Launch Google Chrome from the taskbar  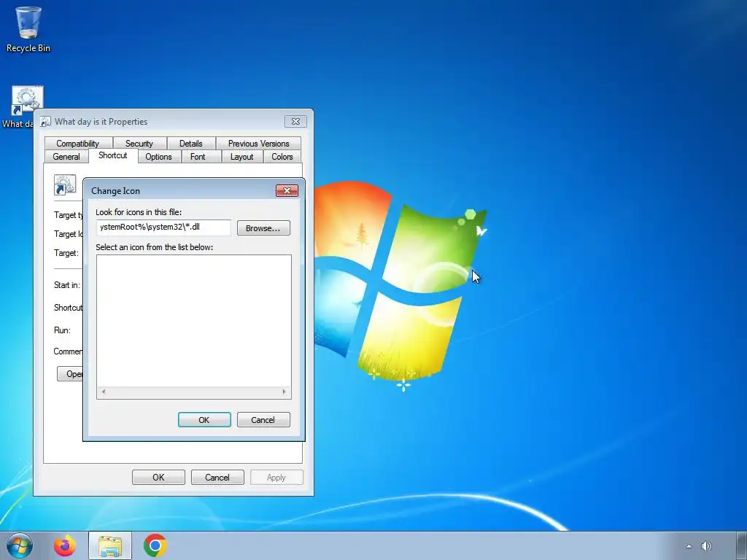point(155,545)
